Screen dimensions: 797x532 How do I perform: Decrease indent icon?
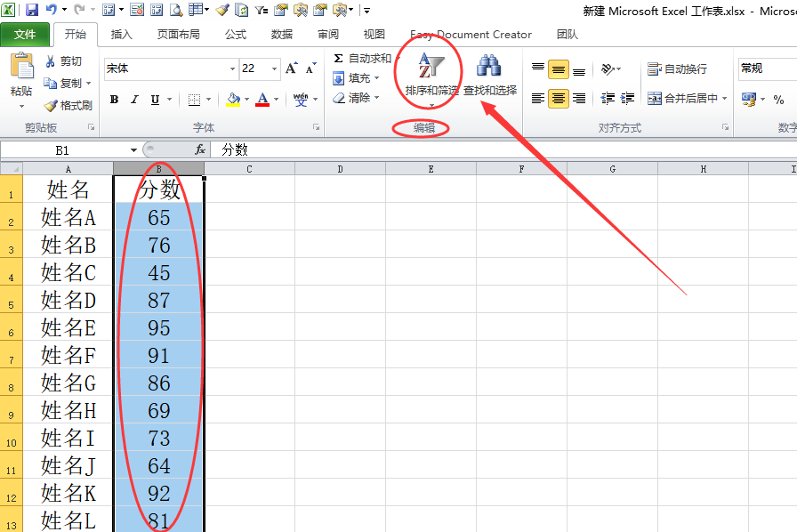pos(608,98)
